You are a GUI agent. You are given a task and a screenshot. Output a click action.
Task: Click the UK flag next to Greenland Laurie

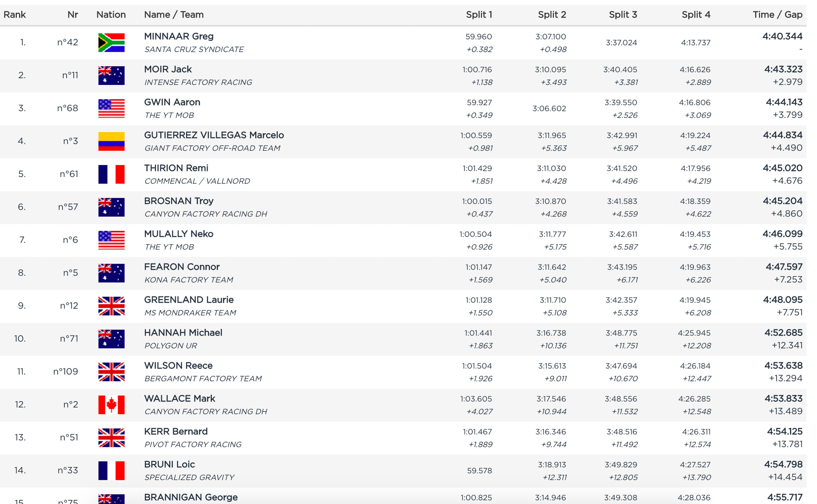pos(111,306)
